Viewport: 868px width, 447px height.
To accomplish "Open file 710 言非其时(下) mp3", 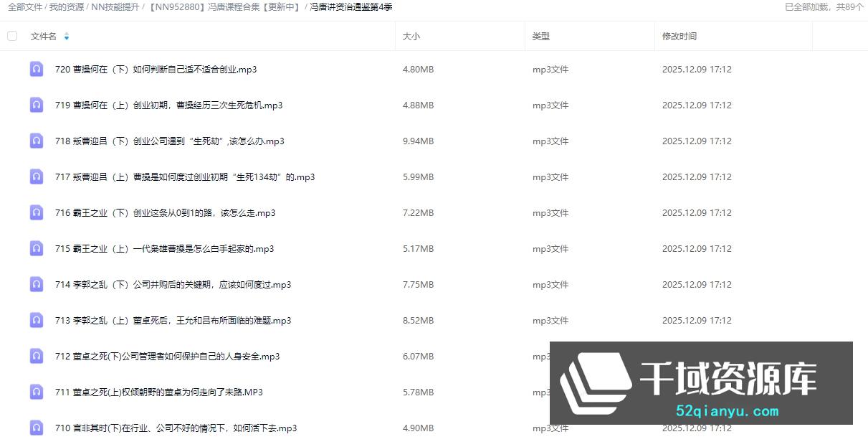I will point(176,428).
